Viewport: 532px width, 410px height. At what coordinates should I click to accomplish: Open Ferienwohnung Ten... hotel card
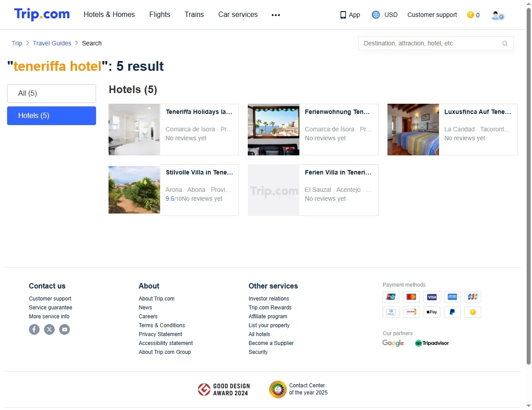pos(313,130)
